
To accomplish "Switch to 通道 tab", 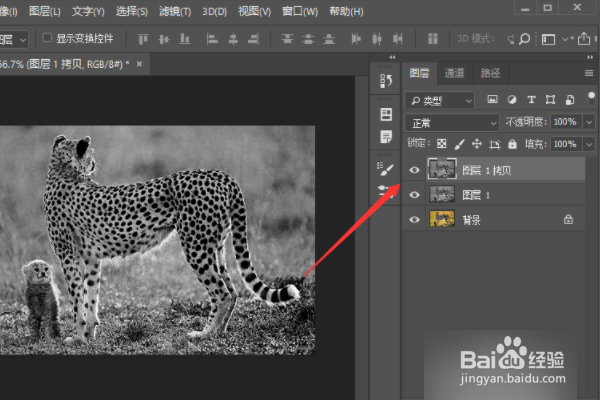I will [454, 73].
